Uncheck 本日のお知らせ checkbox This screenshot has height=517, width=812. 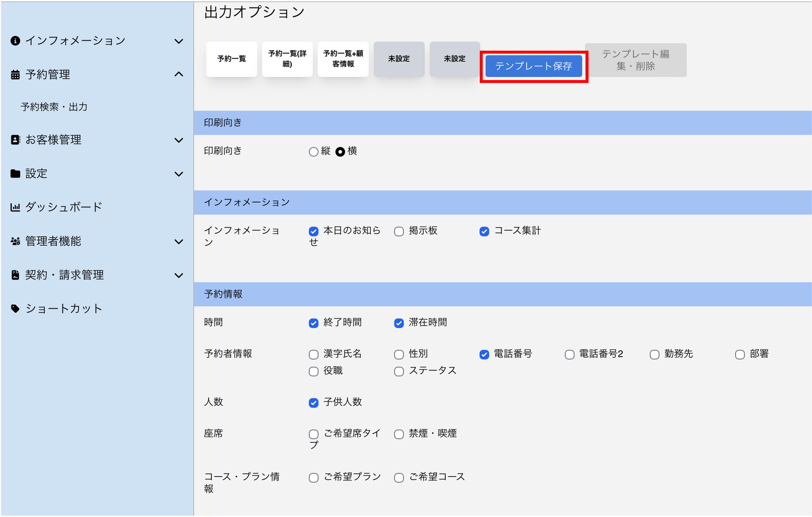[x=314, y=231]
